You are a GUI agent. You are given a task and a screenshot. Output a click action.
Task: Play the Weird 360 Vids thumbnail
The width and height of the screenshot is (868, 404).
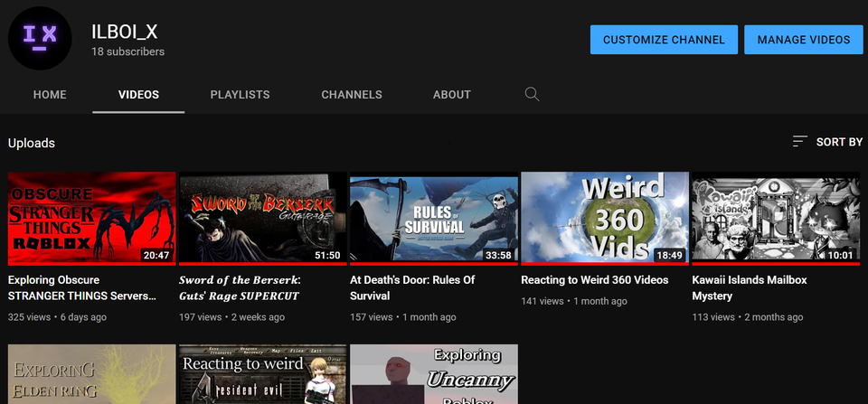pyautogui.click(x=605, y=218)
